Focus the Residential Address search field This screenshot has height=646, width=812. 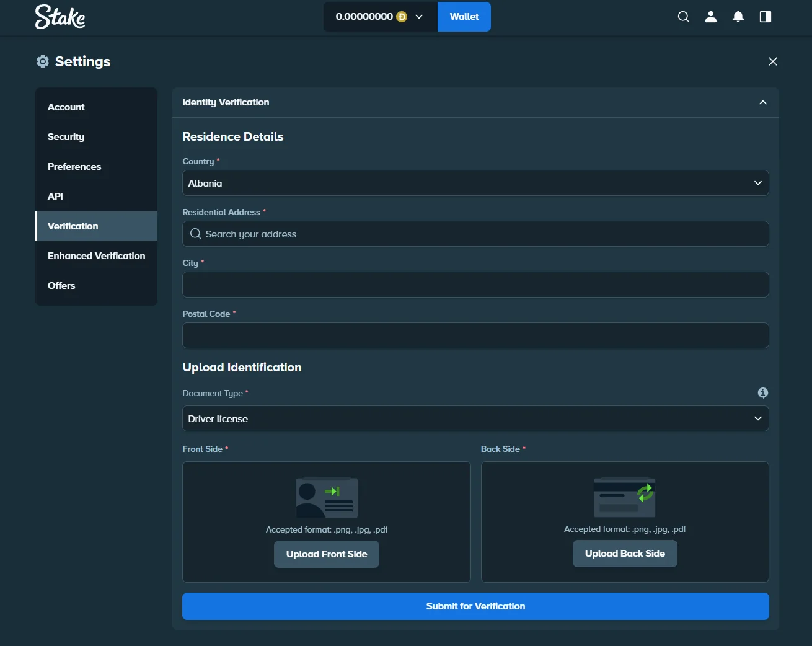(x=475, y=234)
